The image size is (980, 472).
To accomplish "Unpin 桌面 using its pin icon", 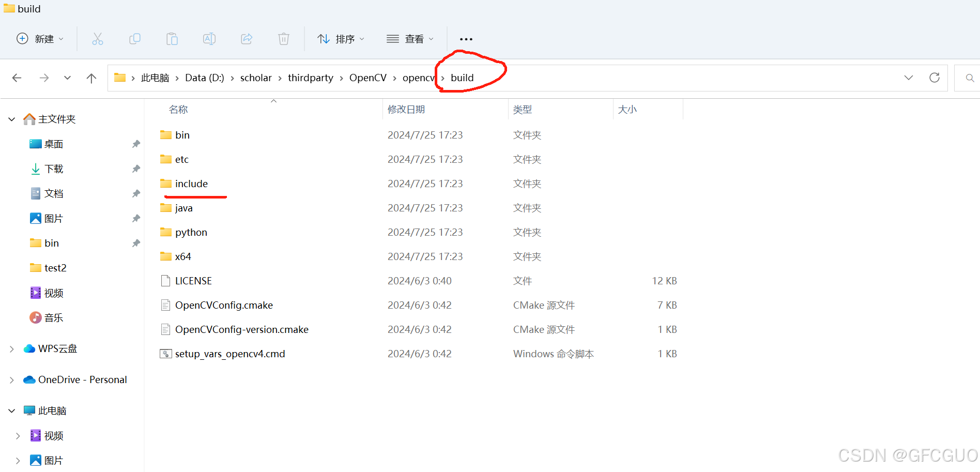I will (x=136, y=144).
